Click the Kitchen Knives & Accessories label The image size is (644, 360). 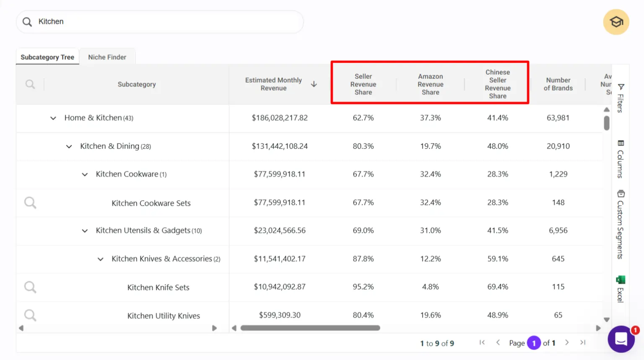161,259
